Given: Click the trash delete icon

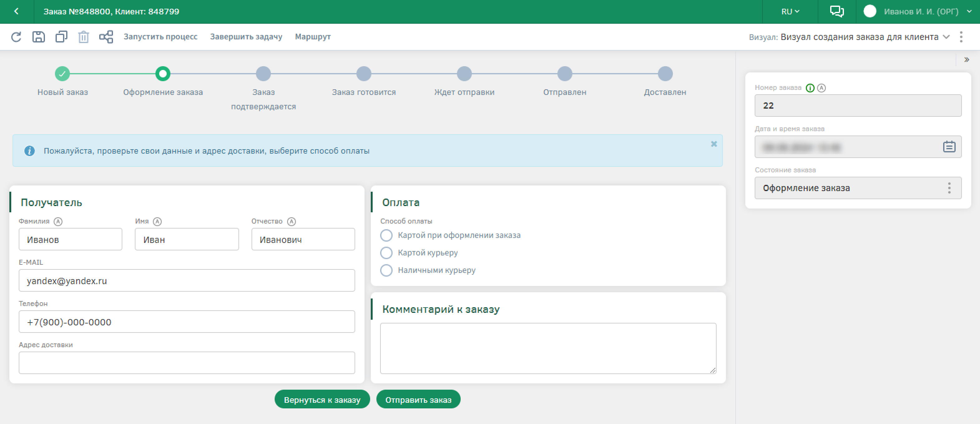Looking at the screenshot, I should click(83, 37).
